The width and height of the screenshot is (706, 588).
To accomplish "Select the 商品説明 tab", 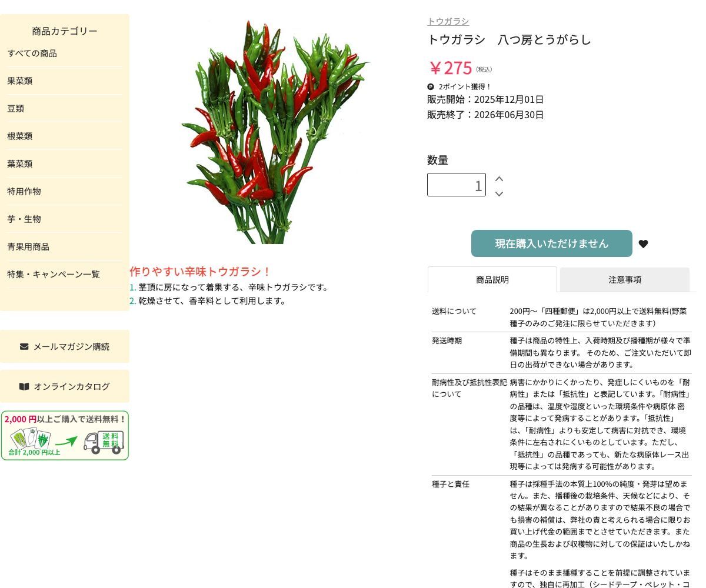I will coord(492,280).
